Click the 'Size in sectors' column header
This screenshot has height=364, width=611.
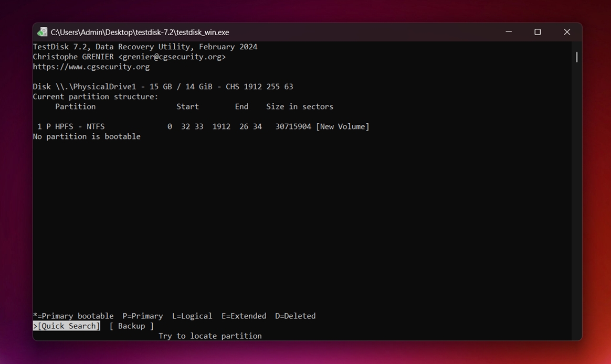pyautogui.click(x=299, y=106)
